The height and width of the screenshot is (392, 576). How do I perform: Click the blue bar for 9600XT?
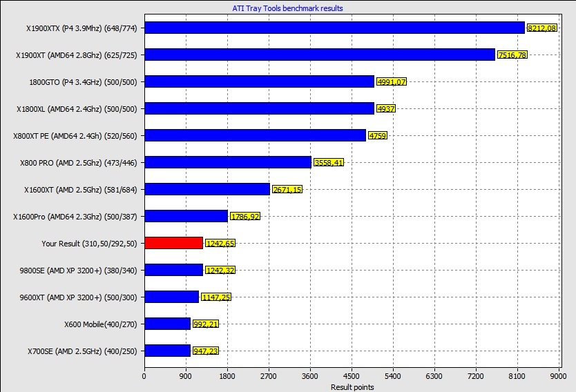(x=171, y=297)
